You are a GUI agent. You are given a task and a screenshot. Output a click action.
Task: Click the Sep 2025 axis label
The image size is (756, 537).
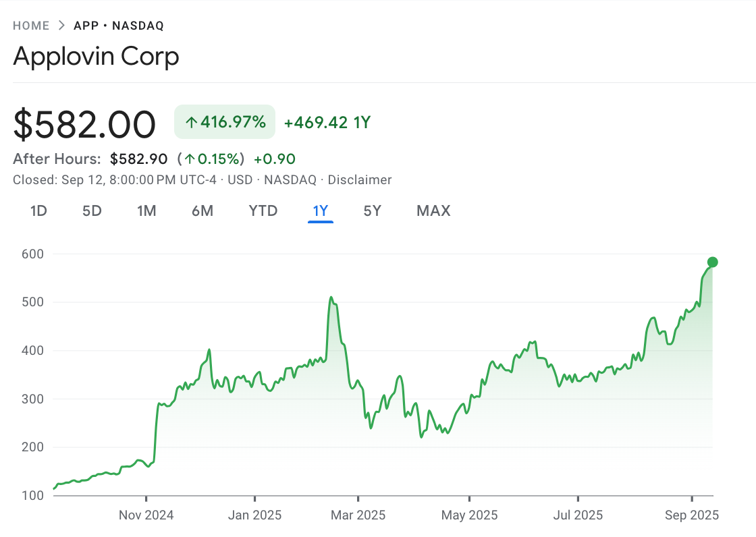691,515
